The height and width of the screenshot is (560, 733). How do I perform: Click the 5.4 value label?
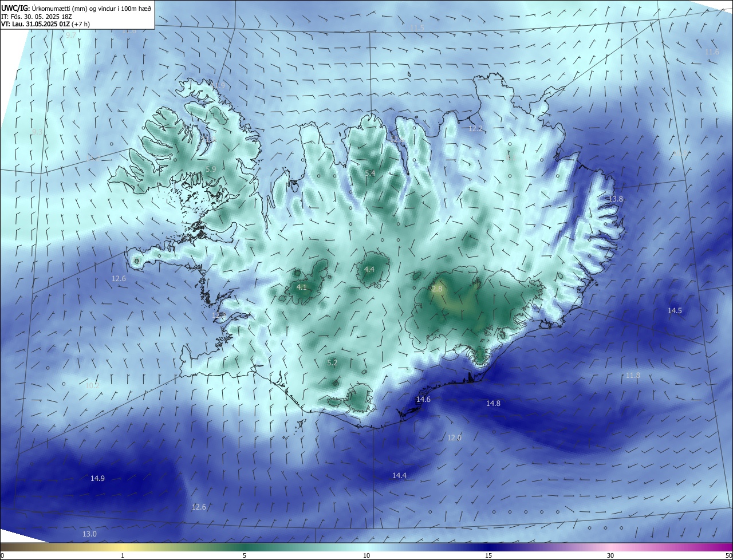tap(370, 173)
